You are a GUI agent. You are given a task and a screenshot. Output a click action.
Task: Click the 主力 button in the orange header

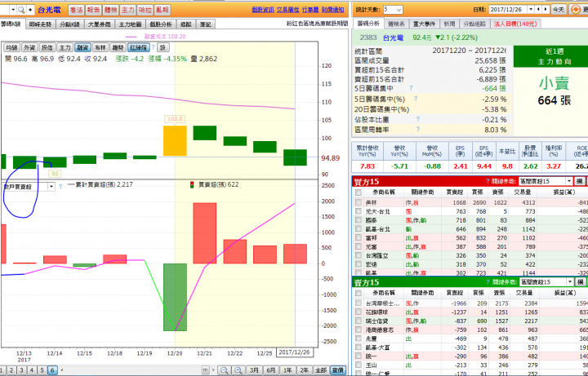pyautogui.click(x=128, y=10)
